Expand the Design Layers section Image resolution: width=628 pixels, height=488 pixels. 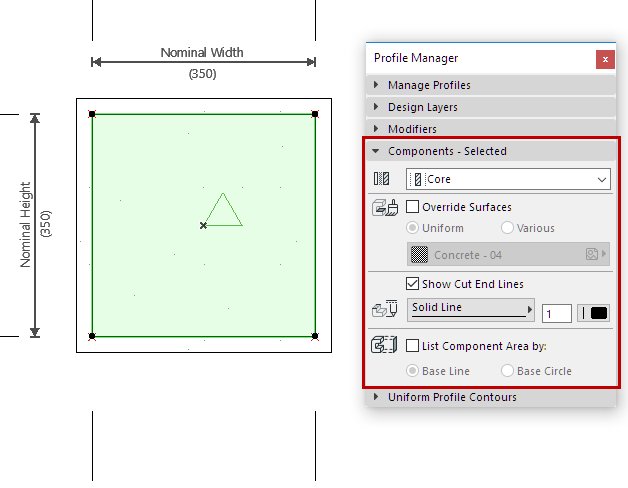[491, 107]
